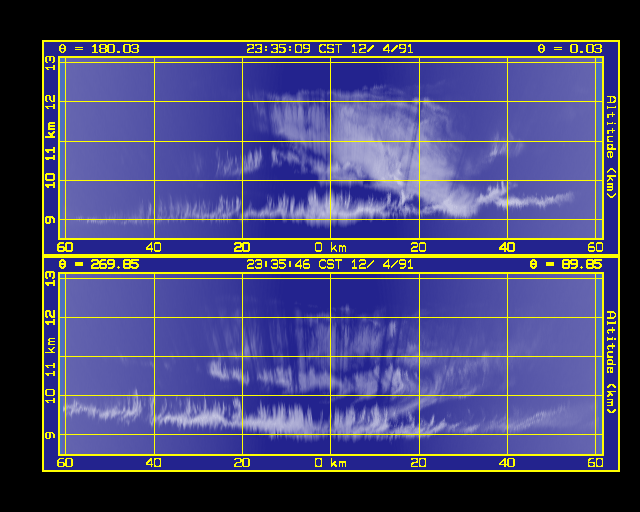This screenshot has width=640, height=512.
Task: Click the upper plot's right-side 20 range label
Action: (418, 247)
